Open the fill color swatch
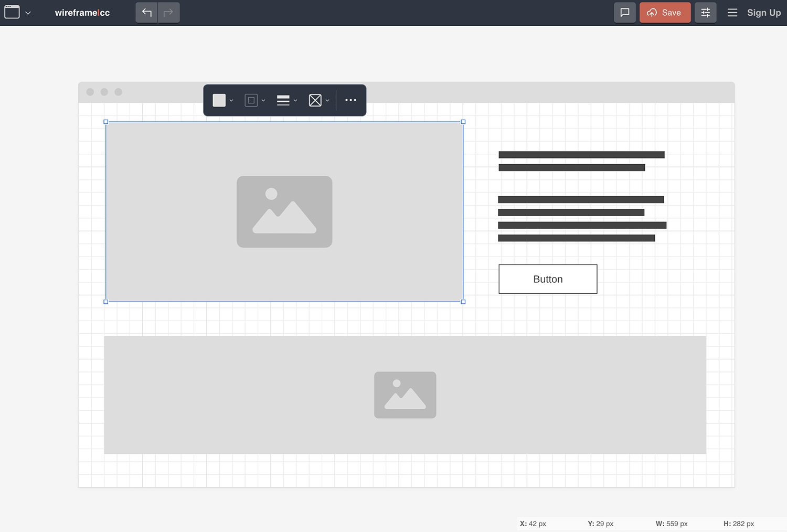787x532 pixels. 219,100
